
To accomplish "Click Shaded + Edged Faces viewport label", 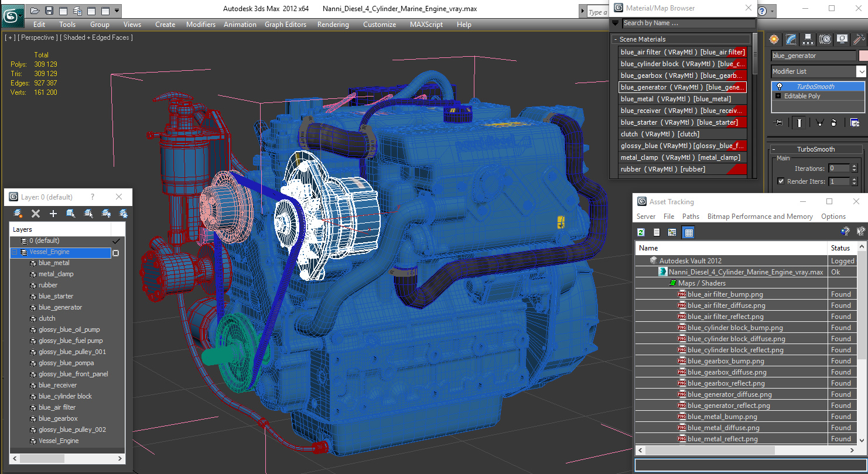I will [x=97, y=37].
